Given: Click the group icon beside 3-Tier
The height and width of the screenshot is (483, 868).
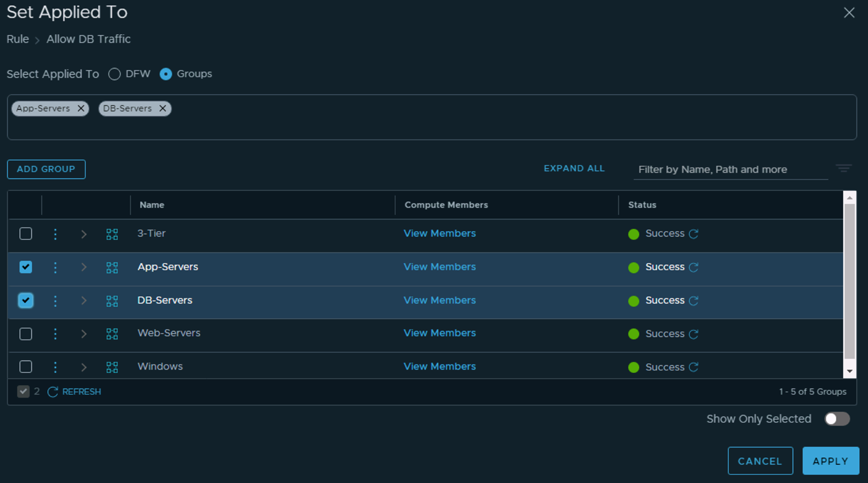Looking at the screenshot, I should coord(112,234).
